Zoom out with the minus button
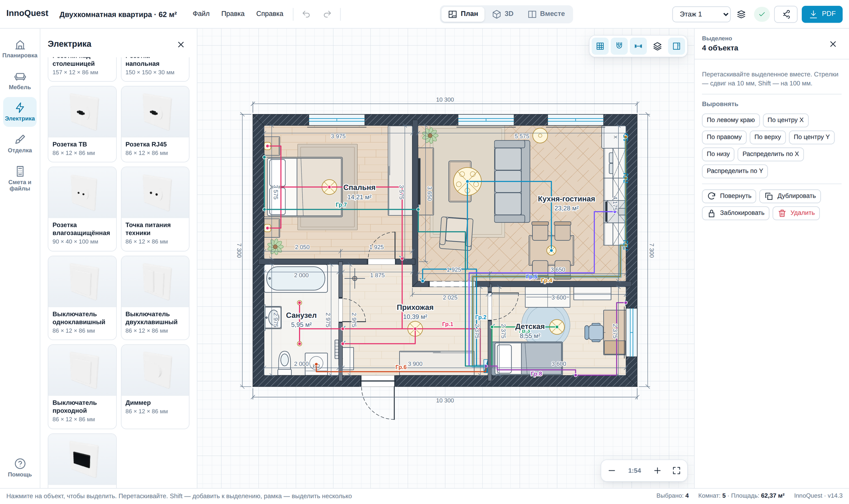 (612, 470)
